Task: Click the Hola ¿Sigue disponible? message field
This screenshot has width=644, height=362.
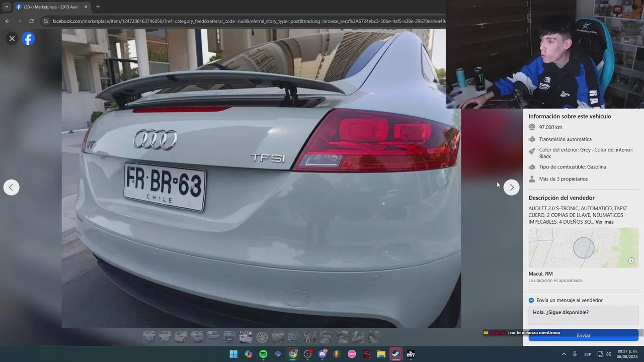Action: point(583,316)
